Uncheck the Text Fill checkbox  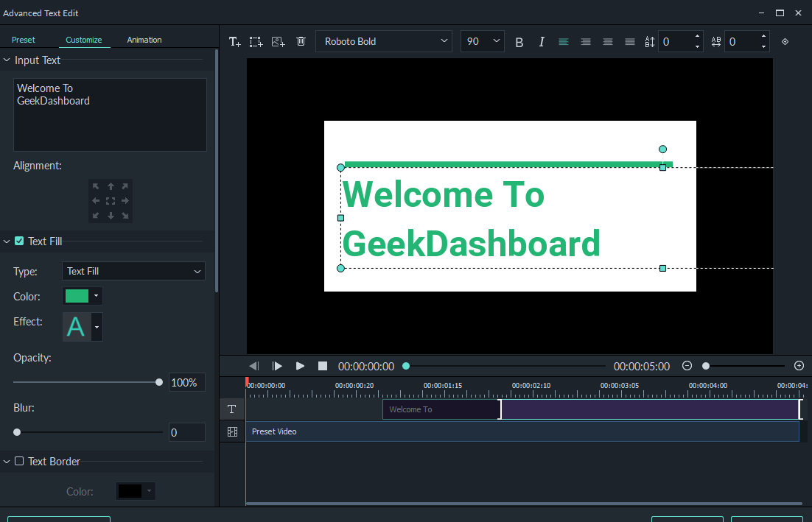(x=18, y=241)
